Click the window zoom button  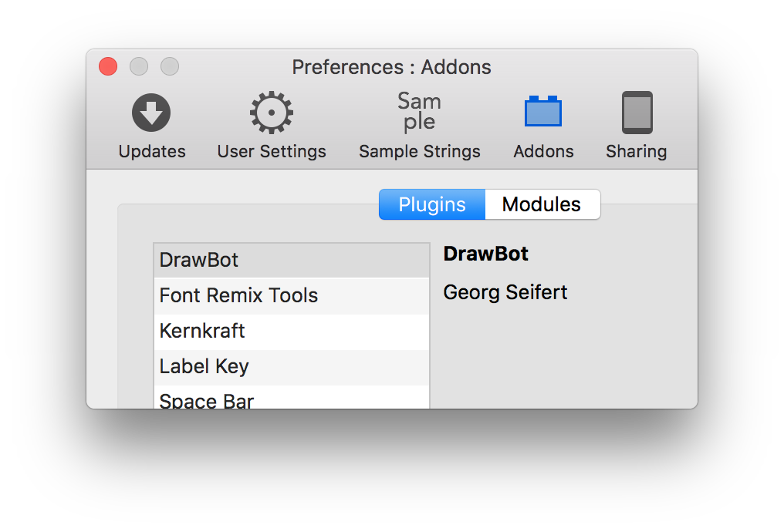tap(170, 67)
